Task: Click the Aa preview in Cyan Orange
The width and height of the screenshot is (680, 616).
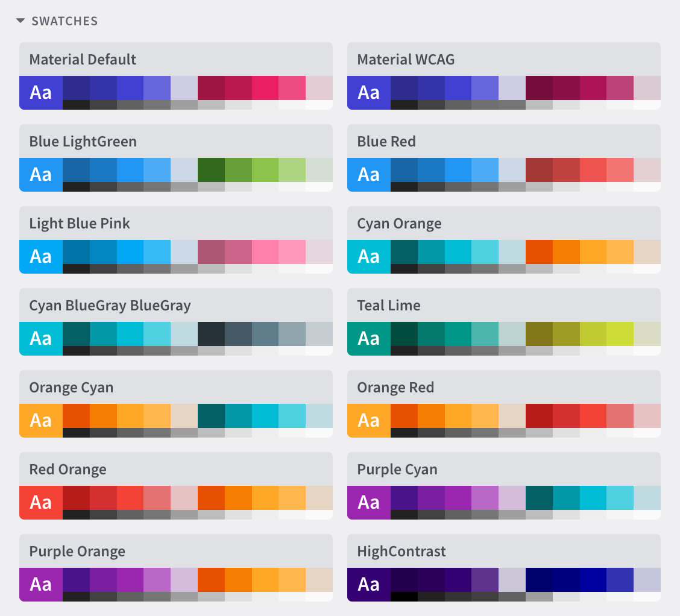Action: 369,256
